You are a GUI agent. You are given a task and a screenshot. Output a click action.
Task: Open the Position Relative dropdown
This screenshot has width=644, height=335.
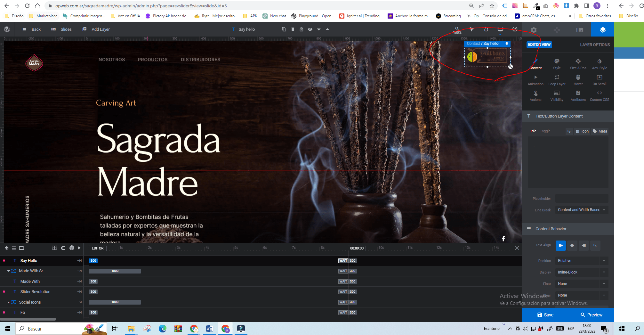582,261
